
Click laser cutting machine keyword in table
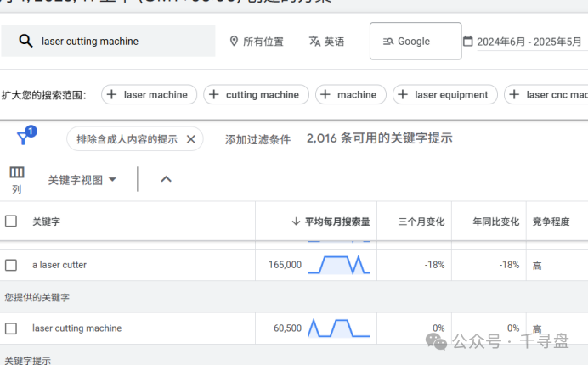pos(76,328)
